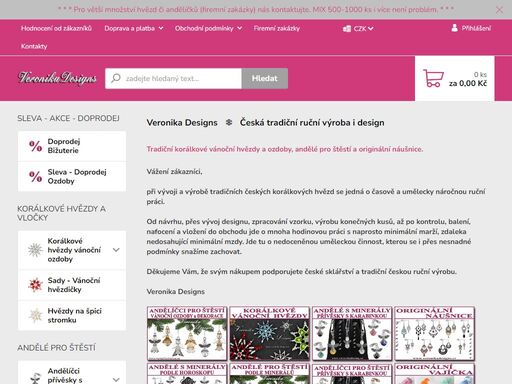This screenshot has height=384, width=512.
Task: Open Andělé s minerály podle horoskopu banner
Action: point(187,374)
